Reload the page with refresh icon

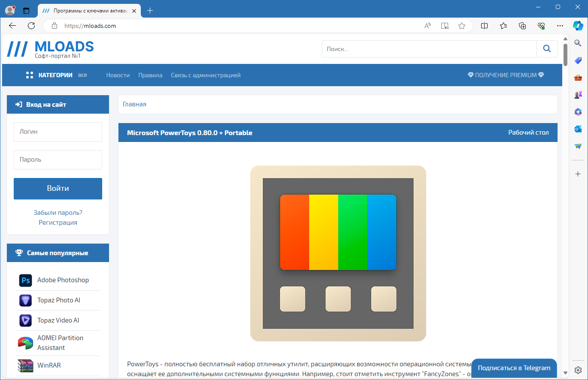tap(31, 26)
